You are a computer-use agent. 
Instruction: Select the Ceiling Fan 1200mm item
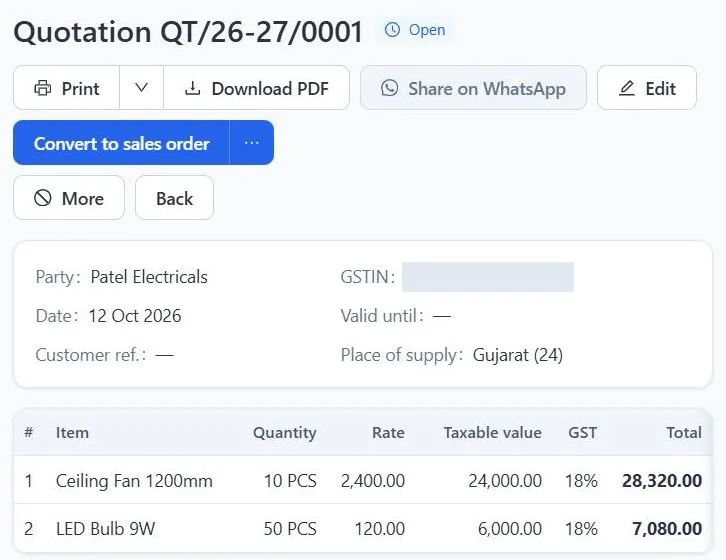click(x=134, y=481)
